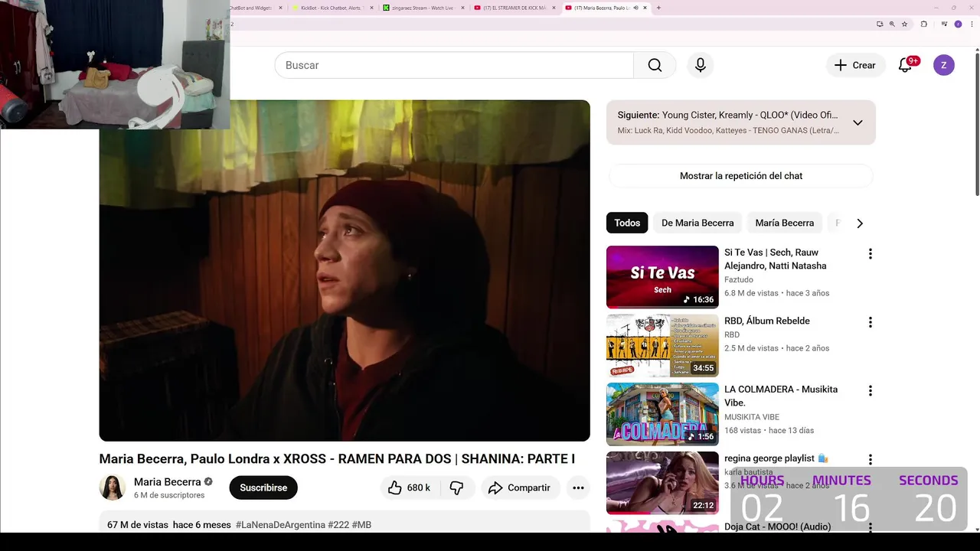Click '6 M de suscriptores' text
Screen dimensions: 980x551
click(169, 495)
